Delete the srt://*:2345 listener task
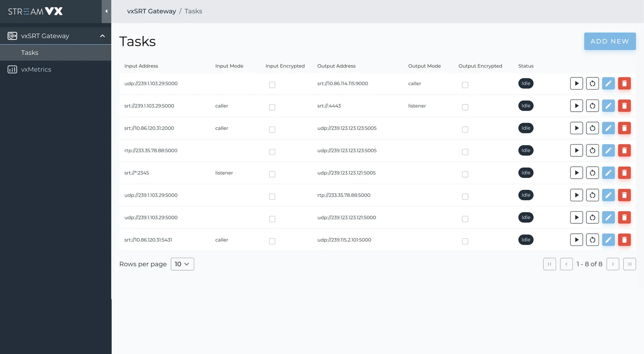Viewport: 644px width, 354px height. (x=624, y=173)
